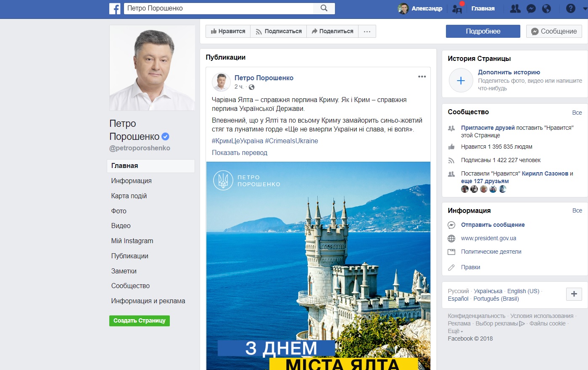588x370 pixels.
Task: Click Кирилл Сазонов name link
Action: pos(545,173)
